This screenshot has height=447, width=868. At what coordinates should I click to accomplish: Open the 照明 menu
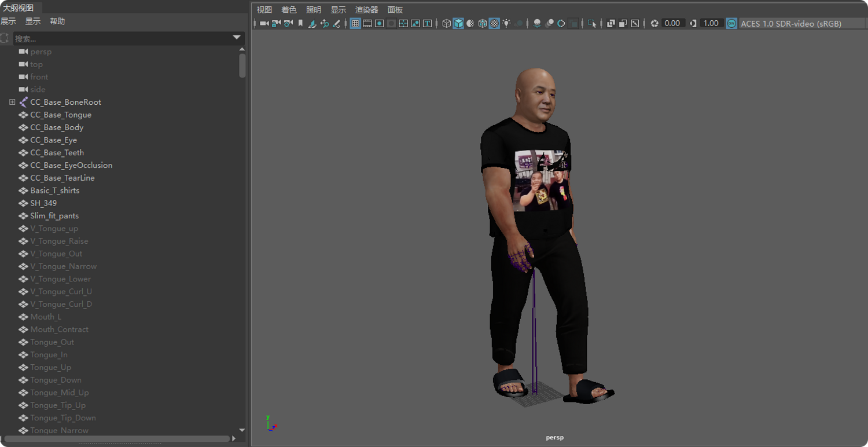coord(314,10)
